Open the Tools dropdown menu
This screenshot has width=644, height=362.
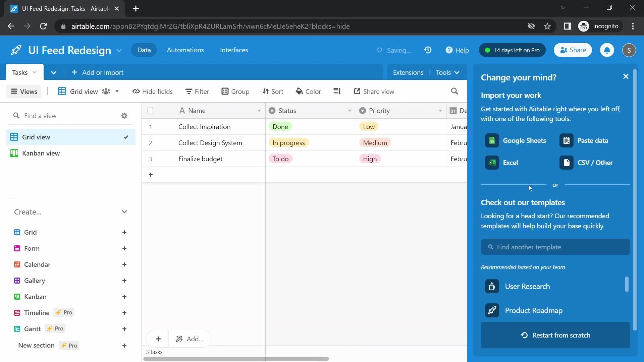coord(447,72)
